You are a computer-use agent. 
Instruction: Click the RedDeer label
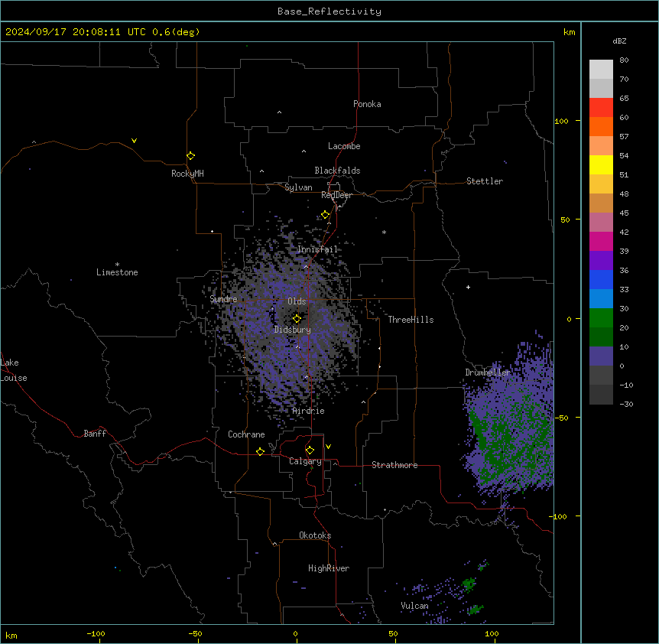click(x=336, y=195)
